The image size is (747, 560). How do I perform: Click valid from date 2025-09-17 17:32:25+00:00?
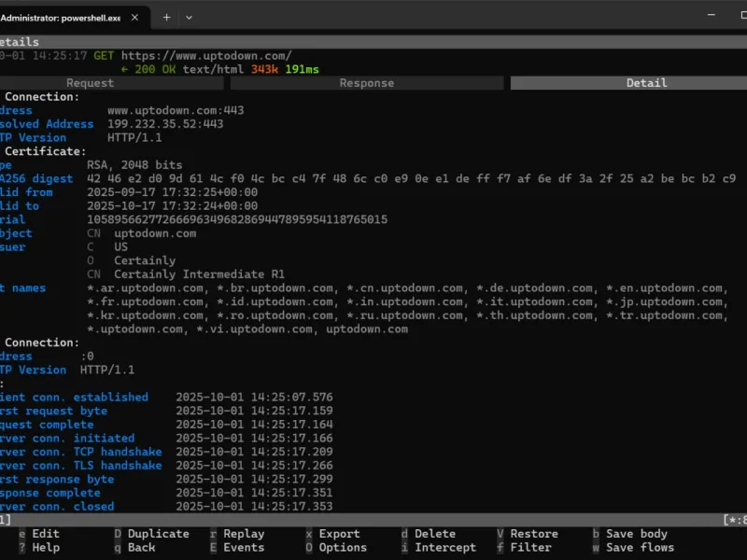point(172,192)
